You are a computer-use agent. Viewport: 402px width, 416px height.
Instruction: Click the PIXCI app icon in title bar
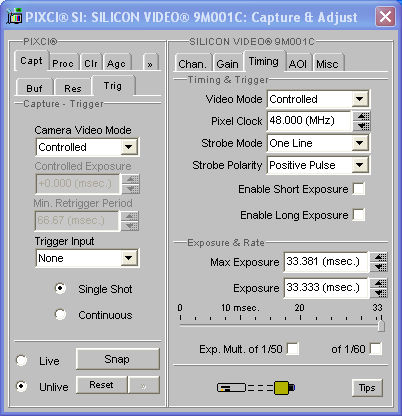[x=14, y=16]
